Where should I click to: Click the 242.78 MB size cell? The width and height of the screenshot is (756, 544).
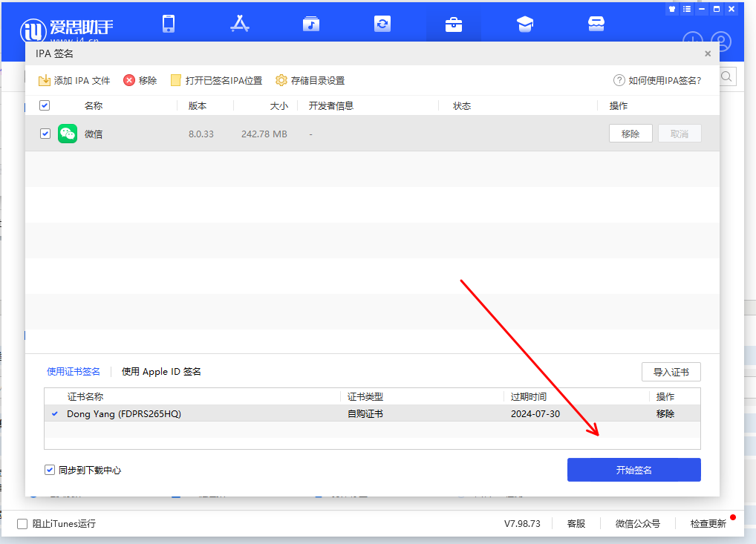[x=264, y=134]
